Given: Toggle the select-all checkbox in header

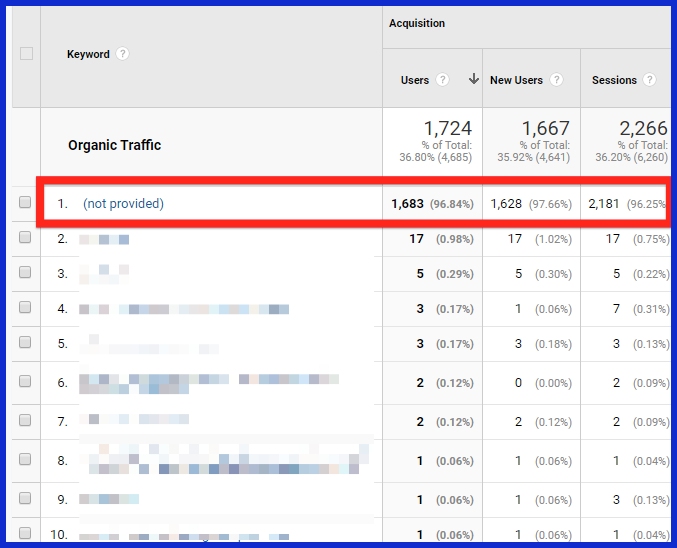Looking at the screenshot, I should coord(26,54).
